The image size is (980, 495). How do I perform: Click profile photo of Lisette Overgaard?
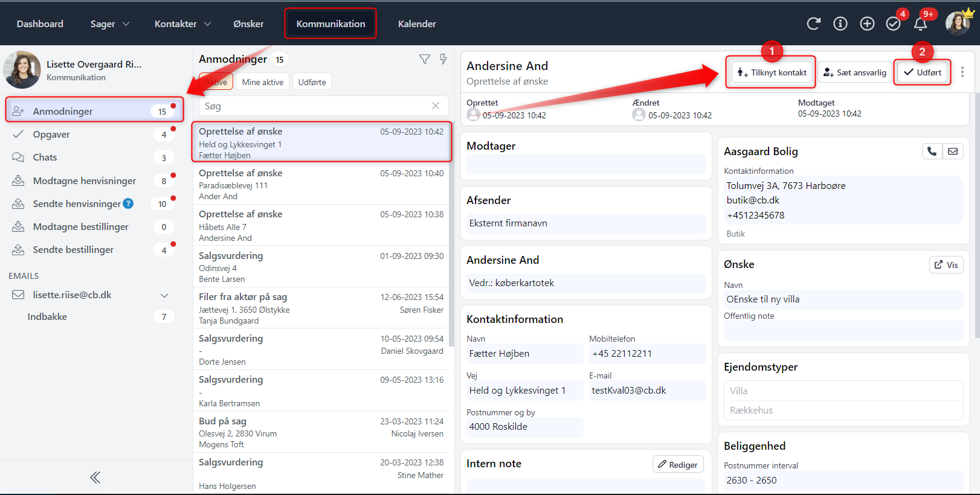22,69
